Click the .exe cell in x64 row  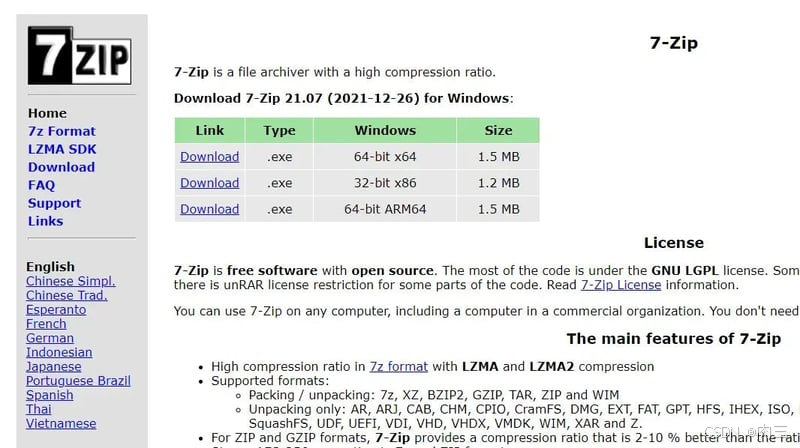tap(279, 157)
